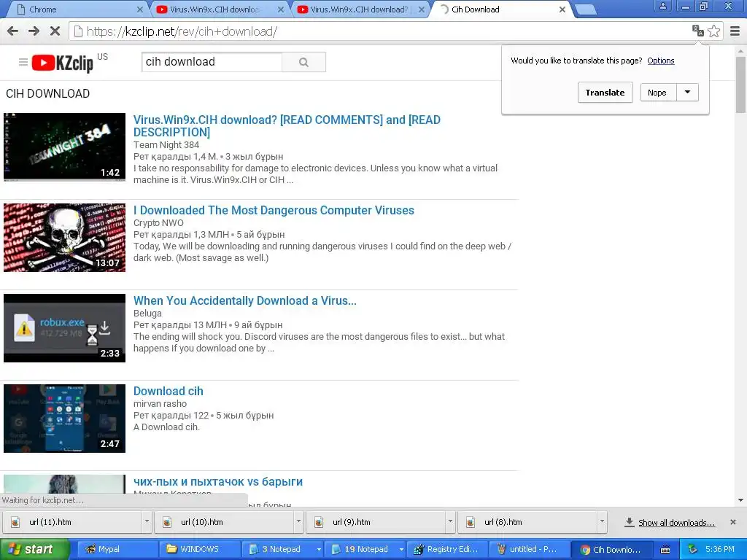Viewport: 747px width, 560px height.
Task: Click the Translate button
Action: [x=605, y=93]
